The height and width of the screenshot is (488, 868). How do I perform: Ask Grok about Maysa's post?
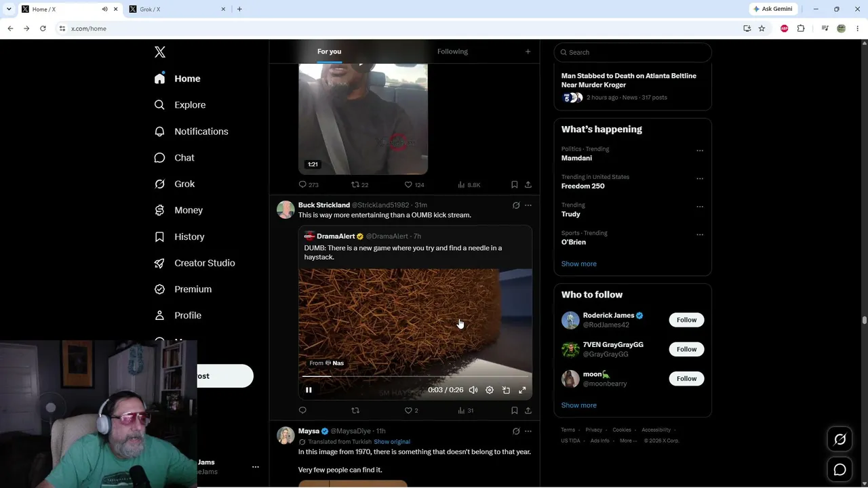[516, 431]
